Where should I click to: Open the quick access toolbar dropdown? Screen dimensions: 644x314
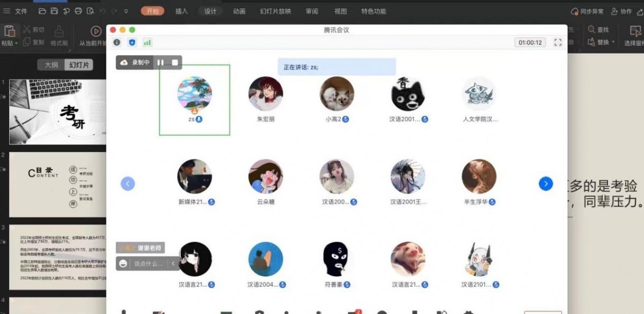coord(126,11)
